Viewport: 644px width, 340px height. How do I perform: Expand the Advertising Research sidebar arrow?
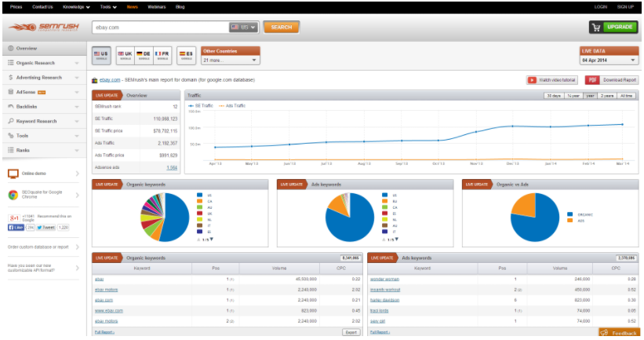(77, 78)
